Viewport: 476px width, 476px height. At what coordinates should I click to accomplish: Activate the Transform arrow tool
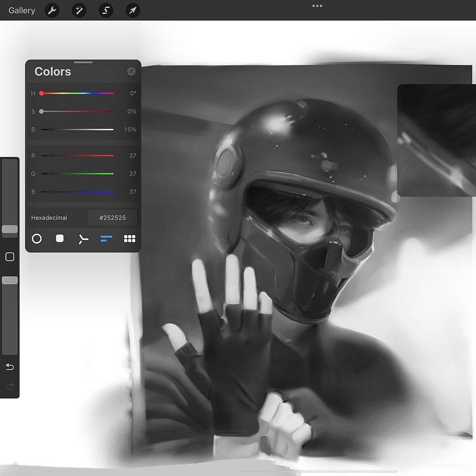point(133,10)
